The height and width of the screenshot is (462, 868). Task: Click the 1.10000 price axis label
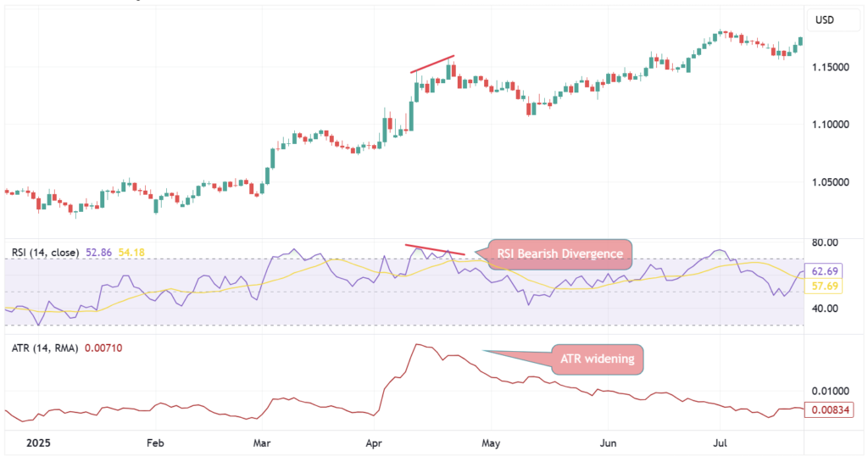pyautogui.click(x=831, y=125)
